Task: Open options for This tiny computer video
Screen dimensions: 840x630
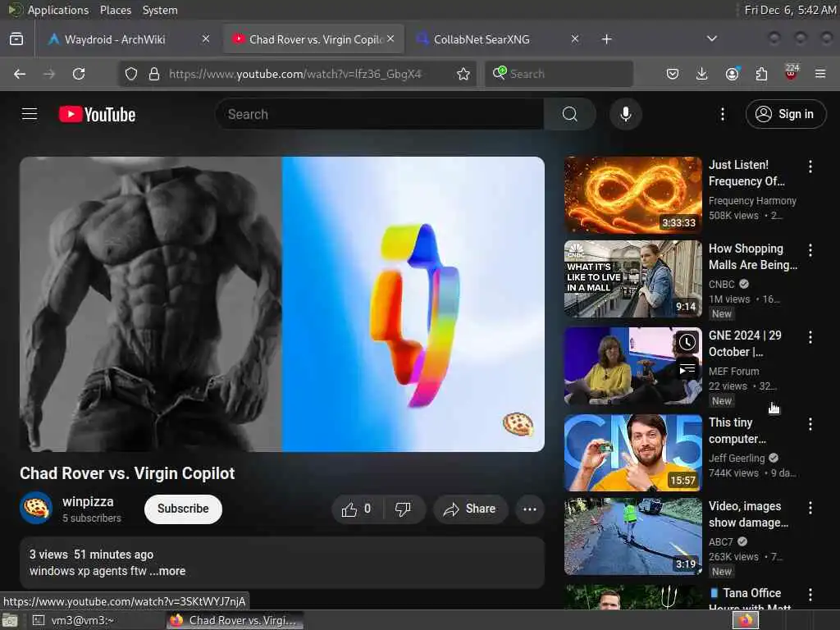Action: pos(810,424)
